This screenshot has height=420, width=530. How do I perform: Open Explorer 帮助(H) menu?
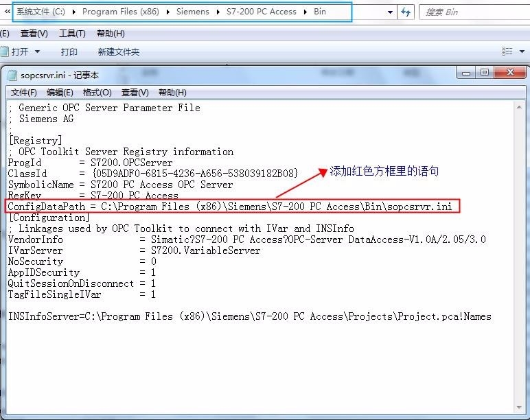point(111,34)
